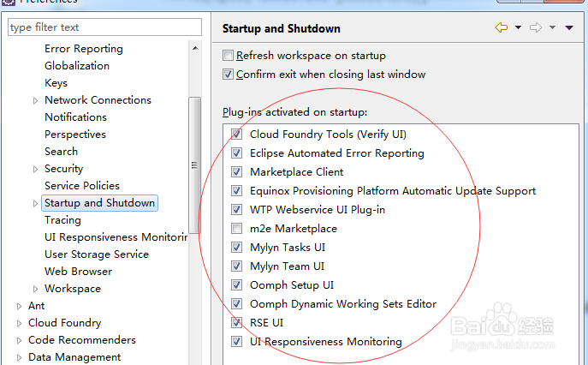
Task: Expand the Cloud Foundry category
Action: [x=19, y=323]
